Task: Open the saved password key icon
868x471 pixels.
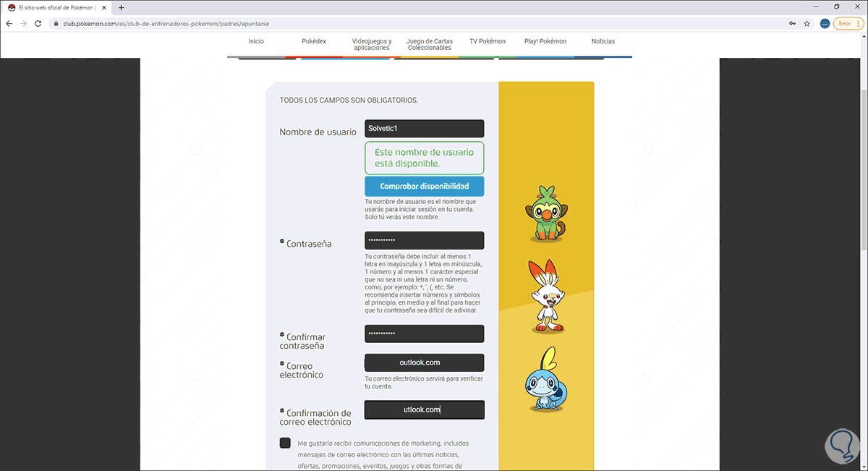Action: point(793,23)
